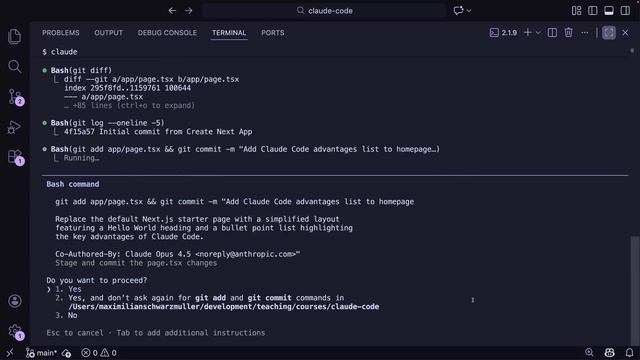
Task: Go forward with the right arrow
Action: [189, 11]
